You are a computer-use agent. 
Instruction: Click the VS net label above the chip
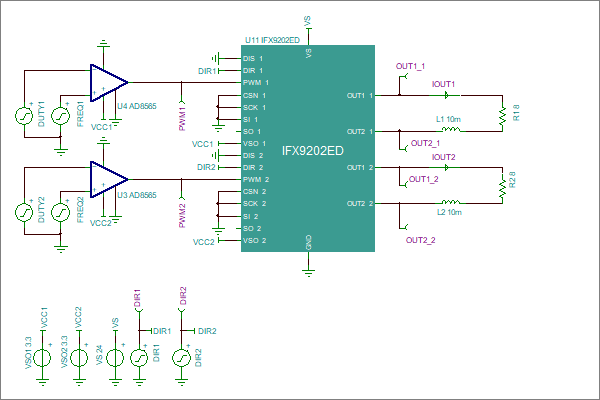308,21
